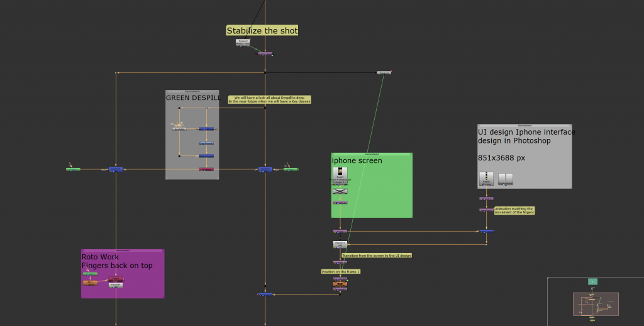Select the purple Transform node below Tracker2

click(265, 53)
